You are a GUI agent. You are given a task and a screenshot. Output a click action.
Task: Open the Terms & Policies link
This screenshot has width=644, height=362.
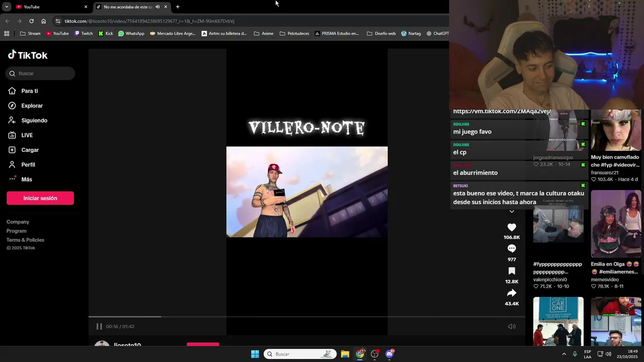[x=25, y=240]
